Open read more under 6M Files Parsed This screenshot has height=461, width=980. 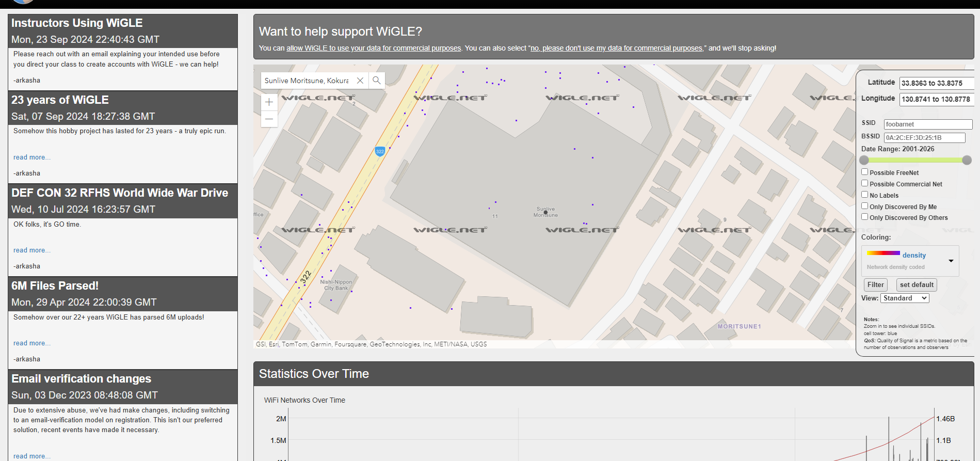click(32, 343)
